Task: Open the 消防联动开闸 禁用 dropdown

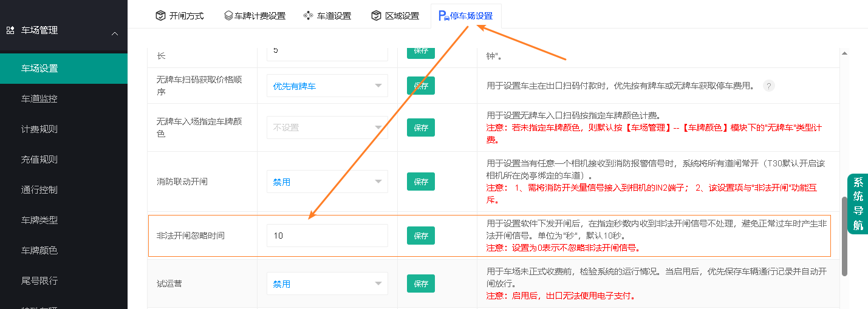Action: coord(327,182)
